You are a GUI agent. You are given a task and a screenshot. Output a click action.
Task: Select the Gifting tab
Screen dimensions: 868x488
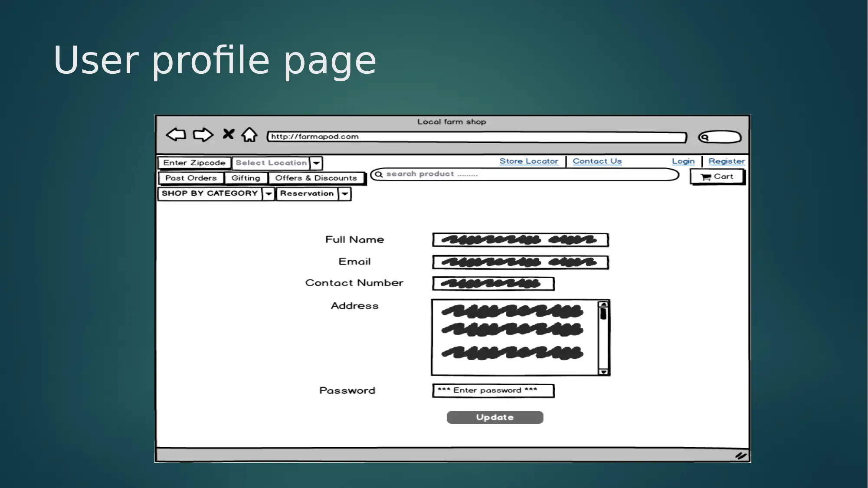(x=245, y=177)
